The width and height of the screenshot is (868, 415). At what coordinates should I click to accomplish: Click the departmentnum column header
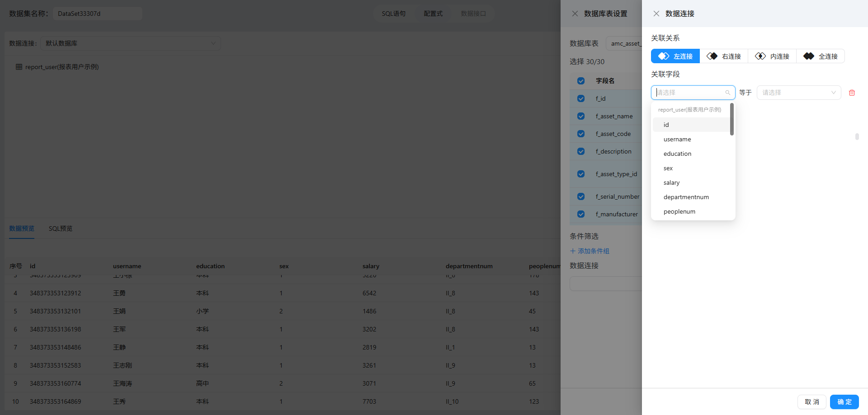(x=469, y=266)
